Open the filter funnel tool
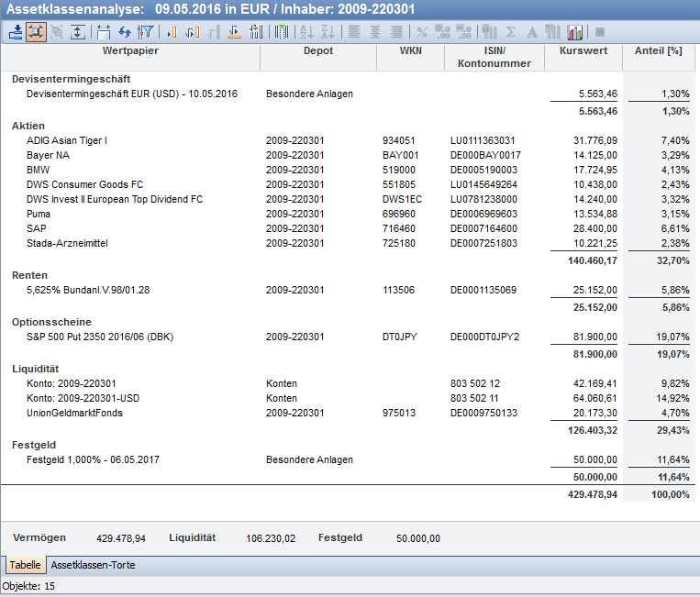700x597 pixels. (144, 32)
